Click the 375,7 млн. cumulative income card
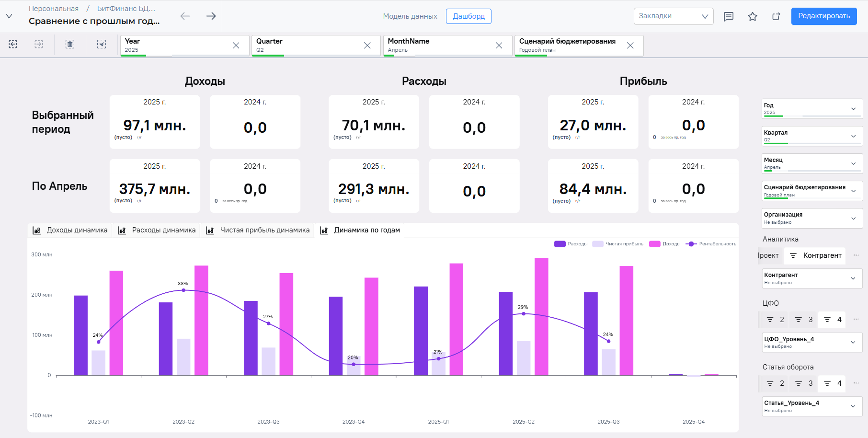Image resolution: width=868 pixels, height=438 pixels. click(x=155, y=186)
